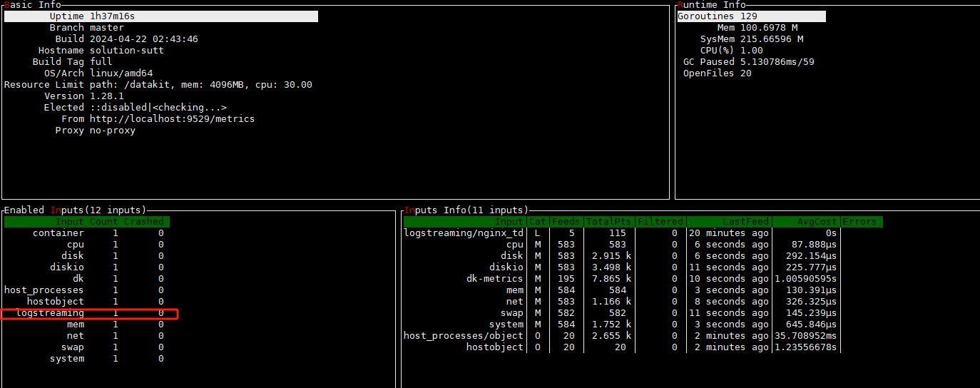The height and width of the screenshot is (388, 980).
Task: Focus the Basic Info panel title
Action: (x=33, y=5)
